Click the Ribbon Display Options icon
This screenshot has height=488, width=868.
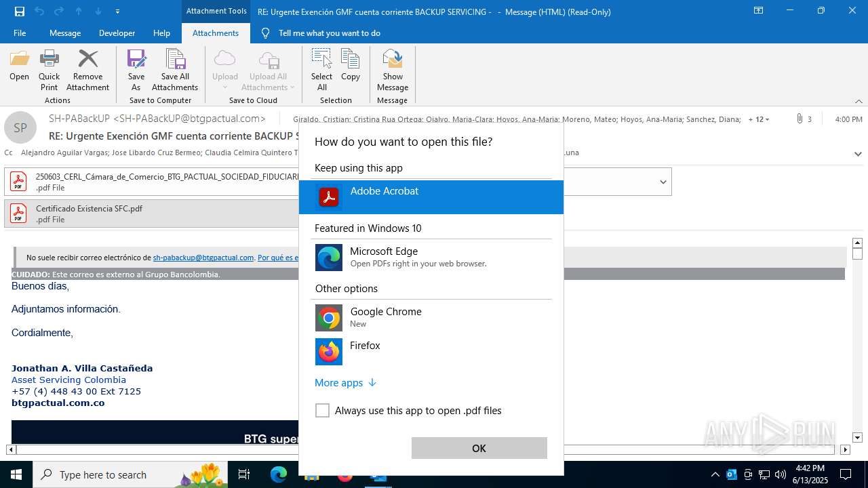[x=758, y=11]
